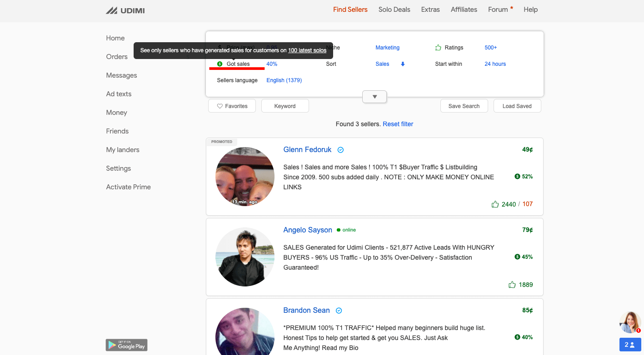Open the Start within 24 hours filter
This screenshot has height=355, width=644.
[x=495, y=64]
